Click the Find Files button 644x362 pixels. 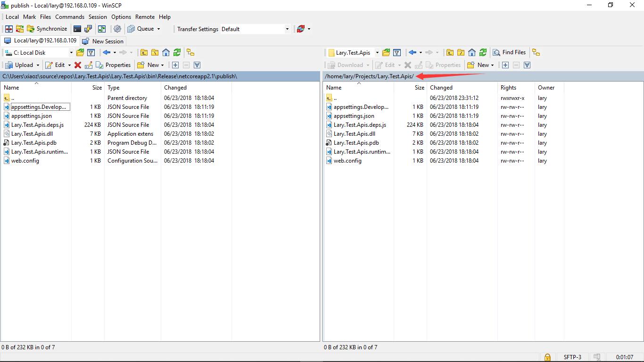(x=509, y=52)
